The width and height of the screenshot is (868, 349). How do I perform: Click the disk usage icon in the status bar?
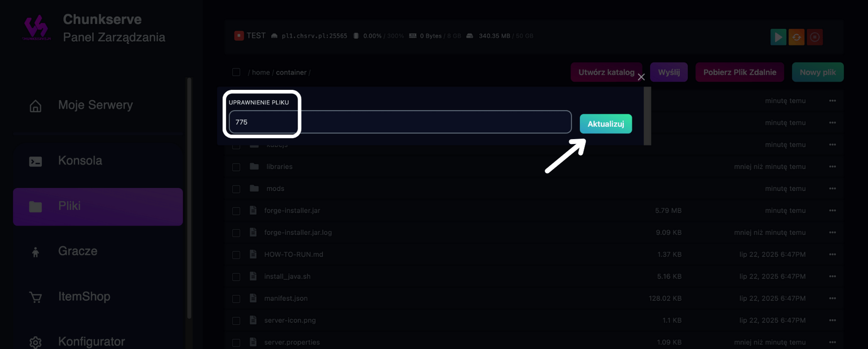pyautogui.click(x=470, y=36)
